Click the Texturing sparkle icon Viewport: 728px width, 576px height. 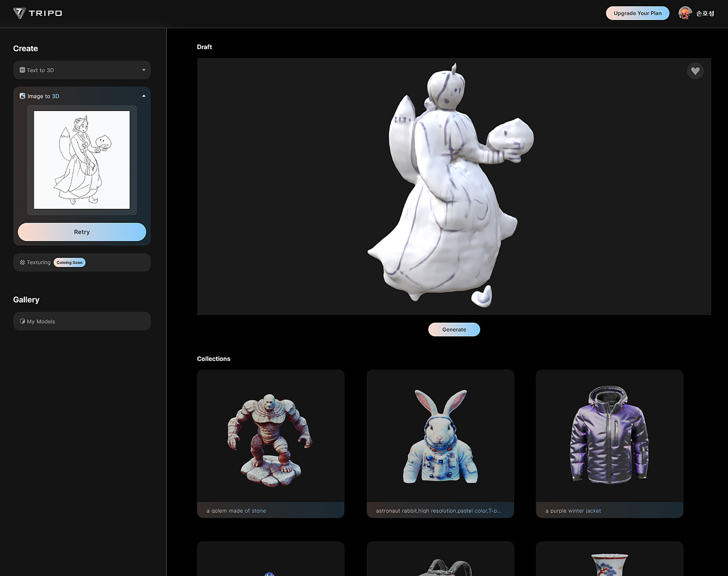22,262
